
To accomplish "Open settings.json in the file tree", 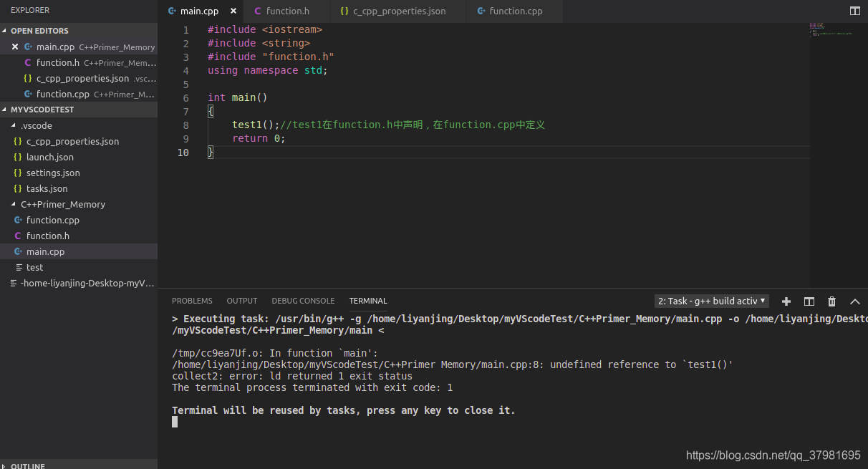I will point(79,173).
